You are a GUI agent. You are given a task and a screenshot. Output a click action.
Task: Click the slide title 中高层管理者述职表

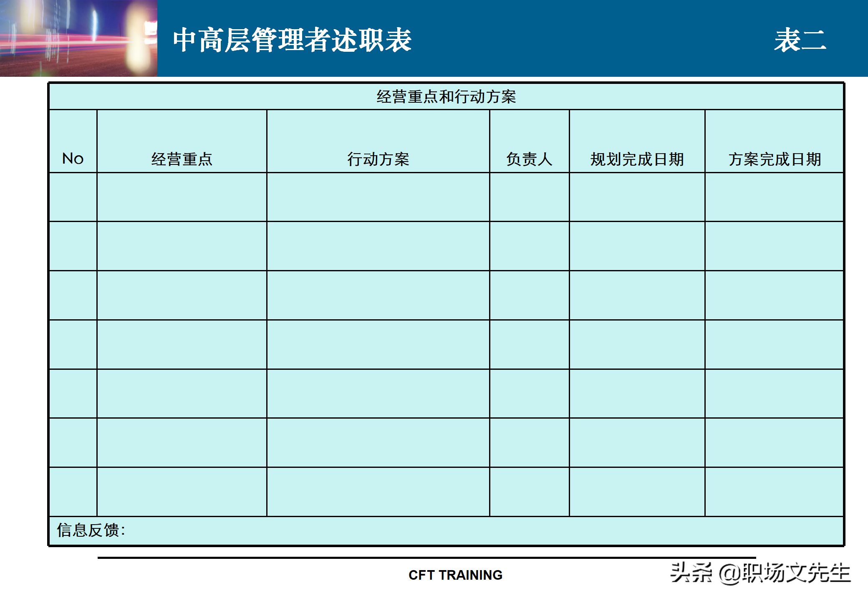[x=292, y=40]
